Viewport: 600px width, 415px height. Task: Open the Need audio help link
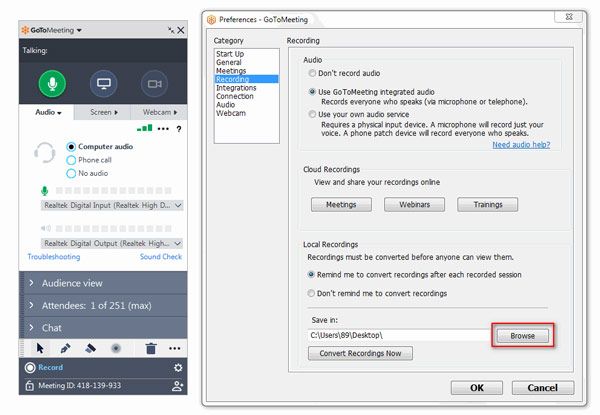(x=521, y=145)
